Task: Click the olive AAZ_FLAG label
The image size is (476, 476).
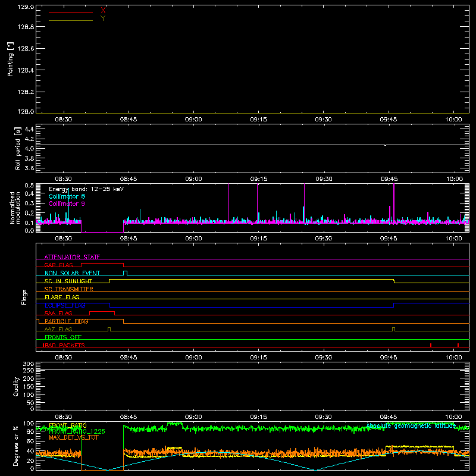Action: pyautogui.click(x=58, y=329)
